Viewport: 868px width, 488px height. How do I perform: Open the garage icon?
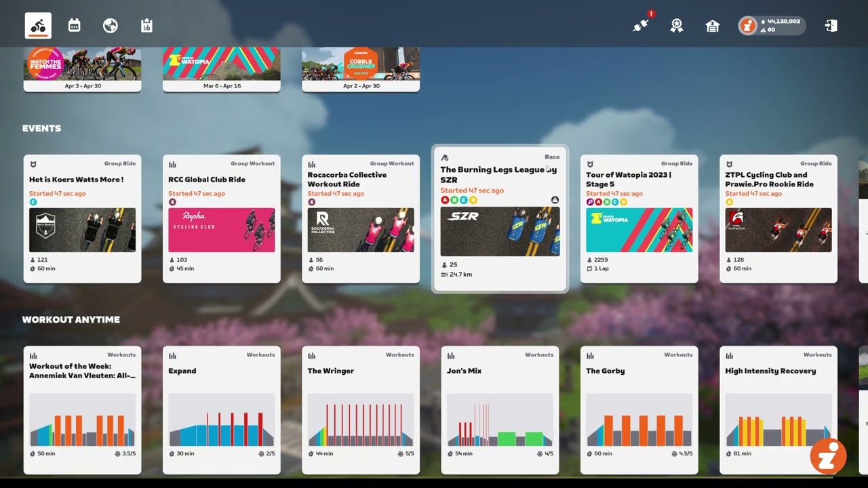click(713, 26)
